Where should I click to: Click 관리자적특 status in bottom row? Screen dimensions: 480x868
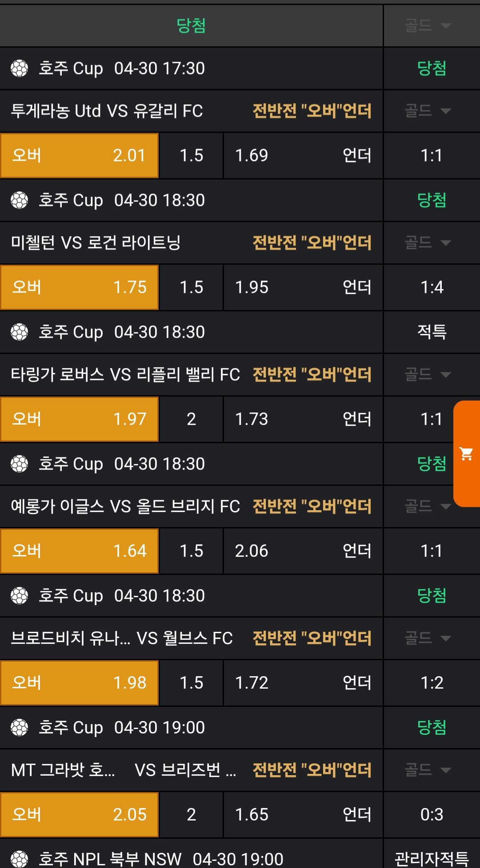(432, 859)
